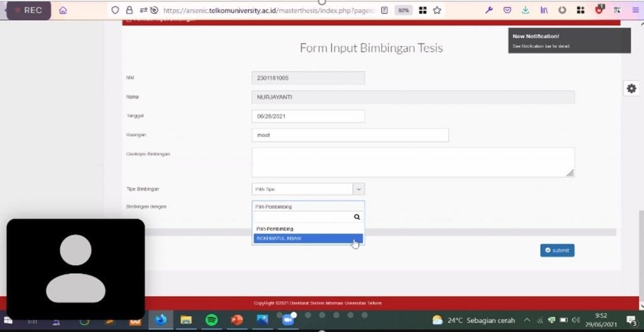Open Zoom from the taskbar
The height and width of the screenshot is (332, 644).
(x=289, y=320)
